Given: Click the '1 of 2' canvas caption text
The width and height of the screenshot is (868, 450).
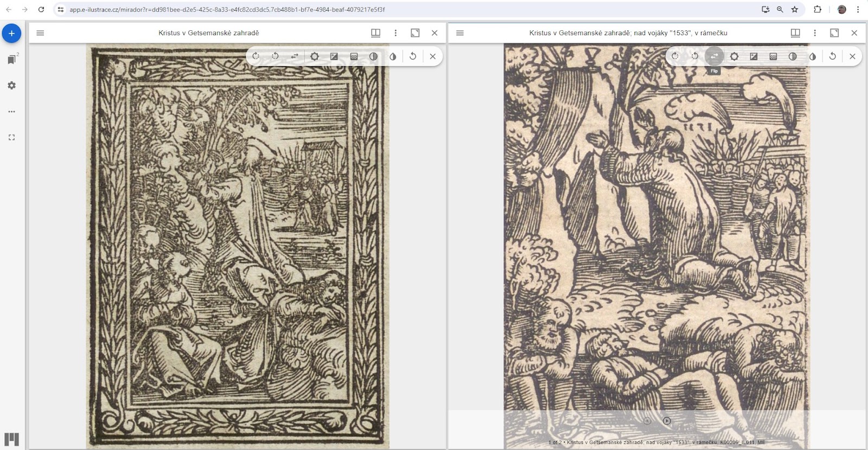Looking at the screenshot, I should click(x=656, y=442).
